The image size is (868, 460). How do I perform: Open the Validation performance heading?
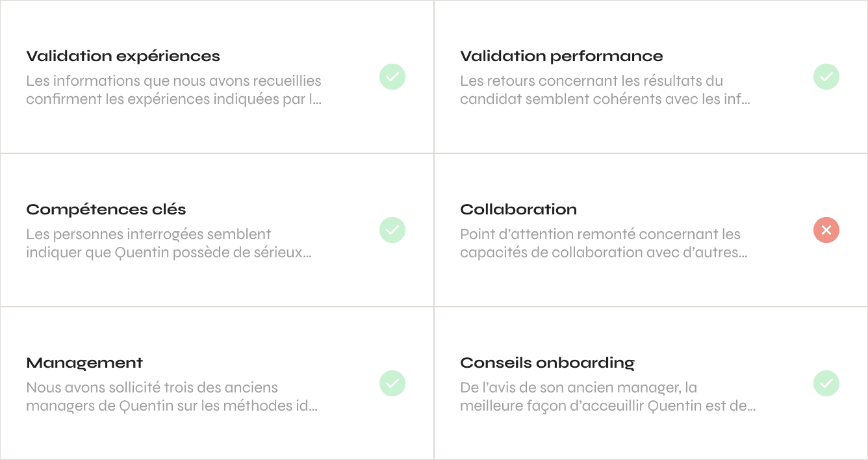(x=561, y=57)
